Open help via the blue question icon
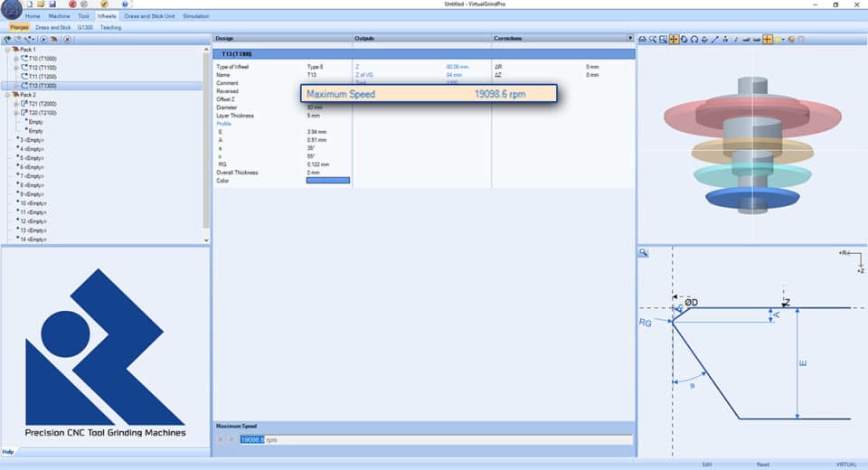This screenshot has width=868, height=470. click(125, 5)
